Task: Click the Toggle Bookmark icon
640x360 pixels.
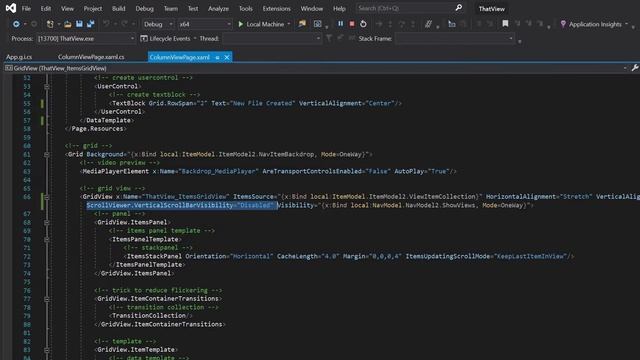Action: 505,24
